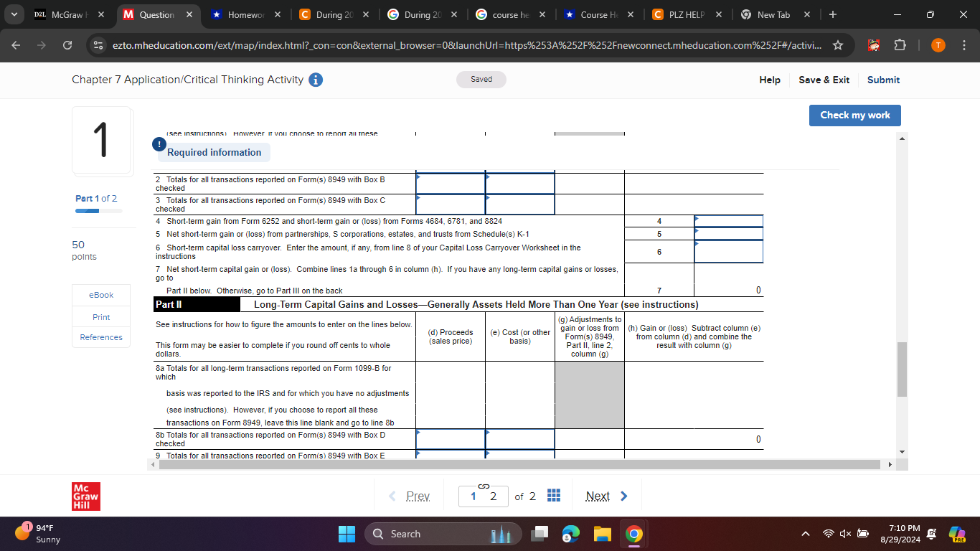
Task: Open the Chrome three-dot menu
Action: pyautogui.click(x=963, y=44)
